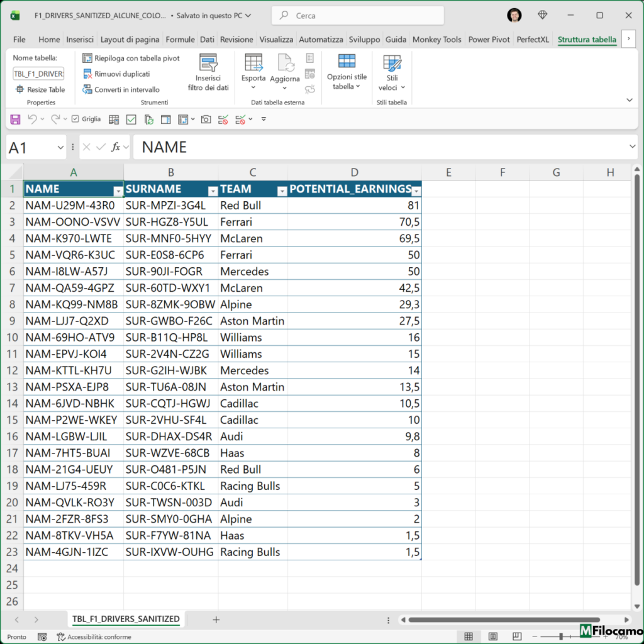
Task: Expand the Name Box dropdown arrow
Action: coord(60,147)
